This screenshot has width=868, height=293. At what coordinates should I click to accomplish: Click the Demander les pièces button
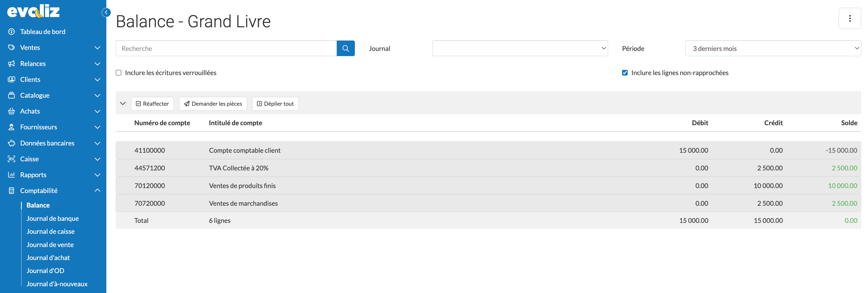coord(213,104)
